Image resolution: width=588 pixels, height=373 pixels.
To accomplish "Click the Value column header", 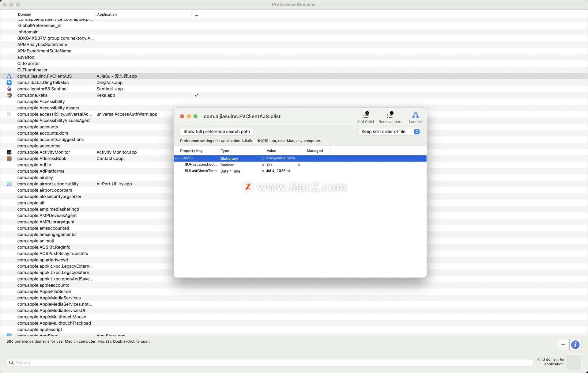I will coord(283,151).
